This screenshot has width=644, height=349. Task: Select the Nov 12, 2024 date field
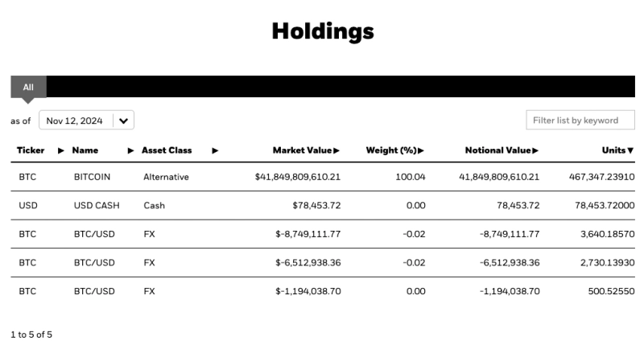click(75, 121)
